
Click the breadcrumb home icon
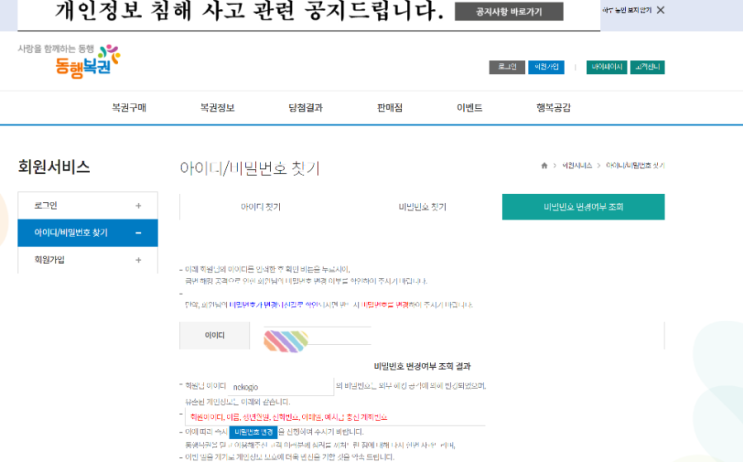pyautogui.click(x=544, y=165)
